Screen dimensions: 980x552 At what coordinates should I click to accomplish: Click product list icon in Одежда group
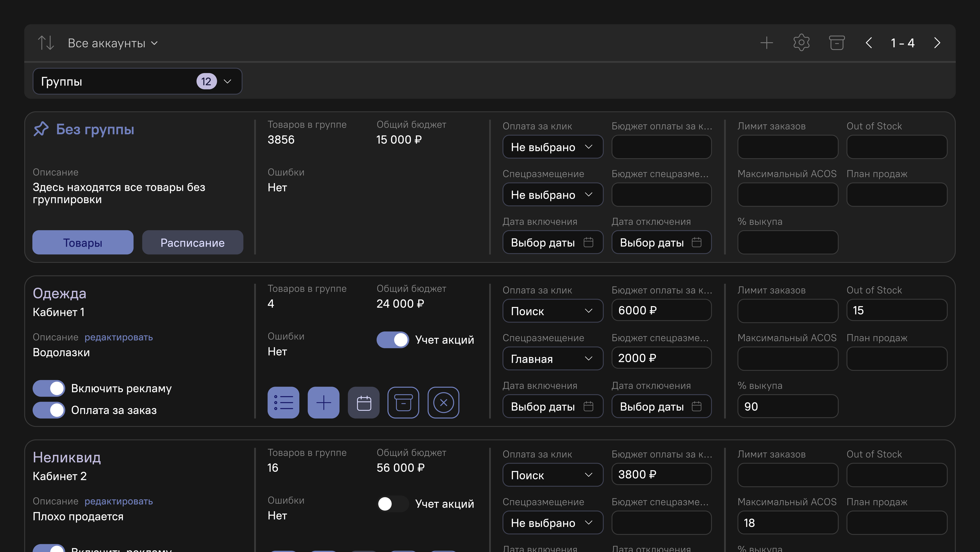pyautogui.click(x=283, y=402)
